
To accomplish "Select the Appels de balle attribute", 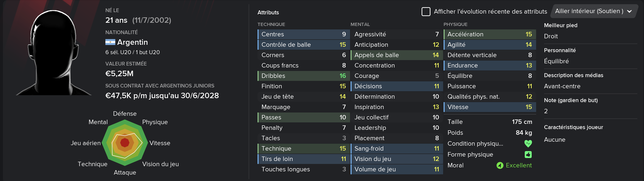I will click(x=397, y=55).
